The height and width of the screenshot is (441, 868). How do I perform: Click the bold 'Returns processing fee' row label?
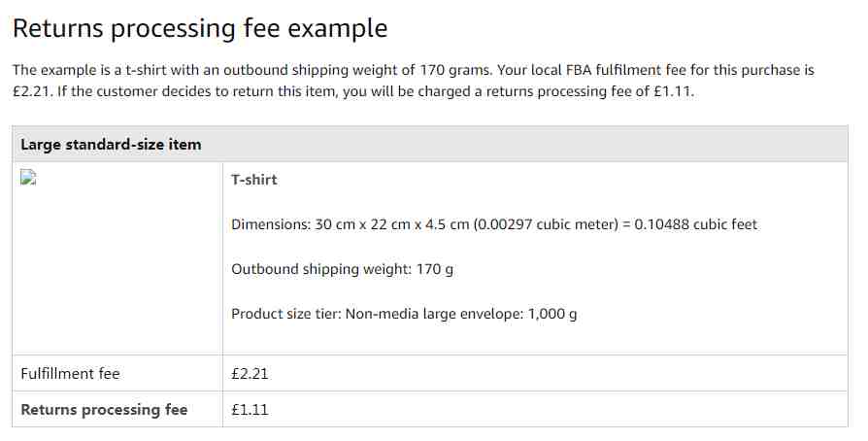[104, 410]
